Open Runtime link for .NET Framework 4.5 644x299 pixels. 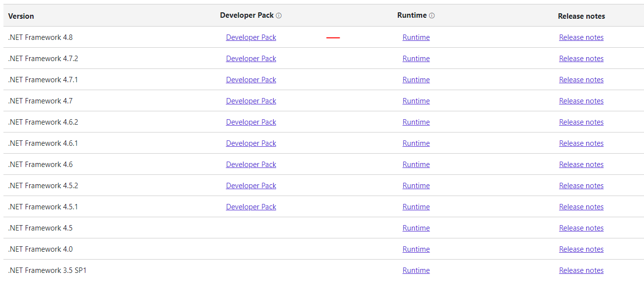(x=416, y=228)
